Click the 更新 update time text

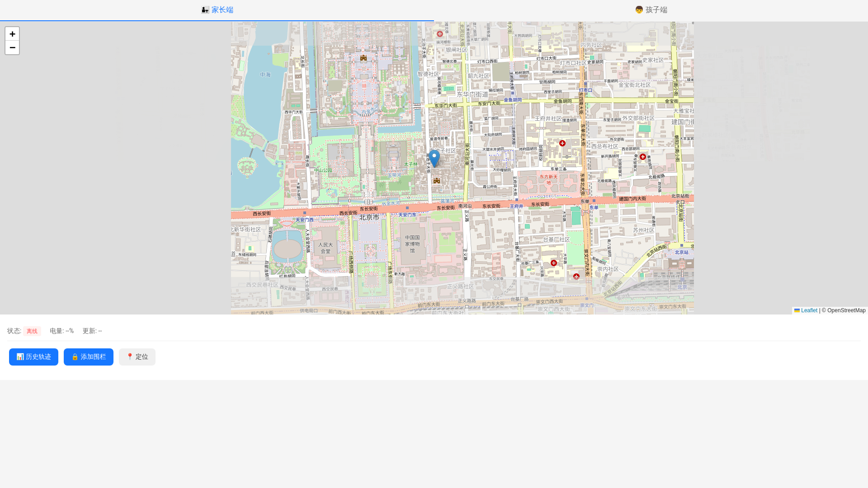pos(92,331)
